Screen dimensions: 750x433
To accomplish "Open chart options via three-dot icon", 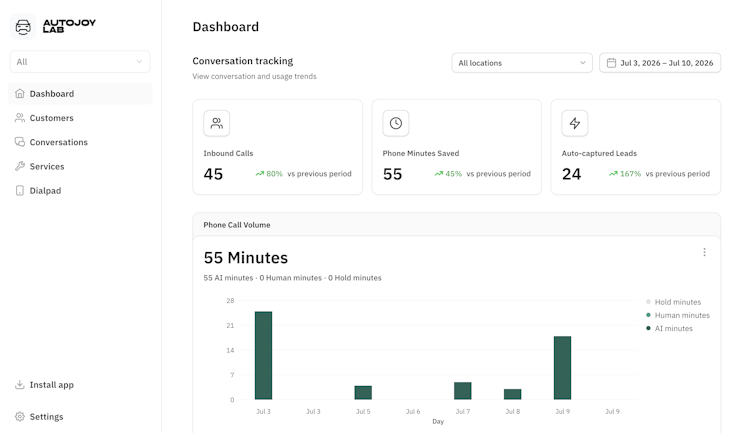I will click(704, 252).
